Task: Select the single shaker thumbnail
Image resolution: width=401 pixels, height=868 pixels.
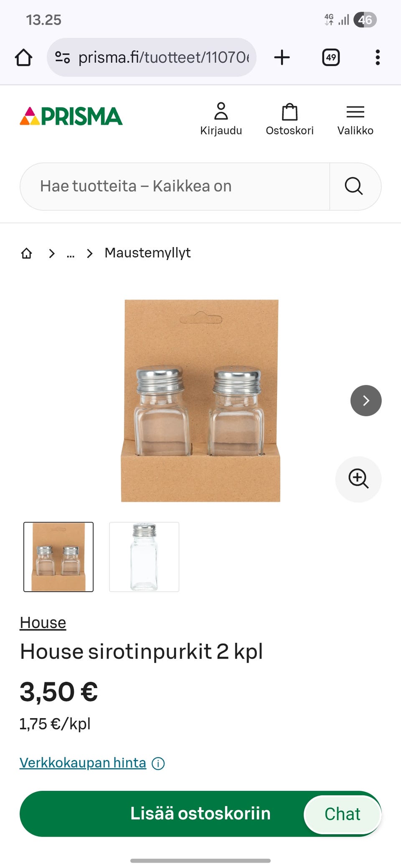Action: (144, 557)
